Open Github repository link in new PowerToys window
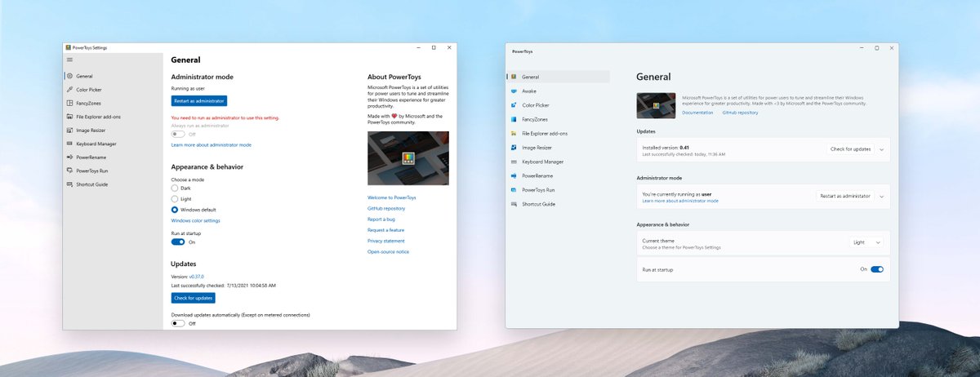 click(740, 113)
